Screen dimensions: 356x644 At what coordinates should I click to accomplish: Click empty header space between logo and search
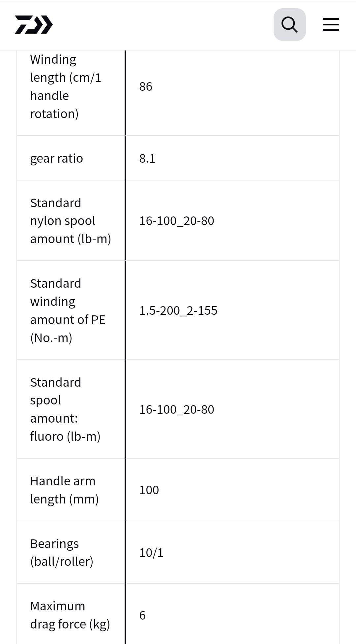point(162,25)
